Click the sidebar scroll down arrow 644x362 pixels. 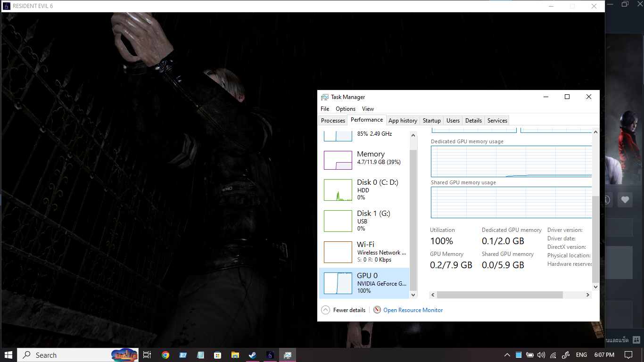coord(413,295)
